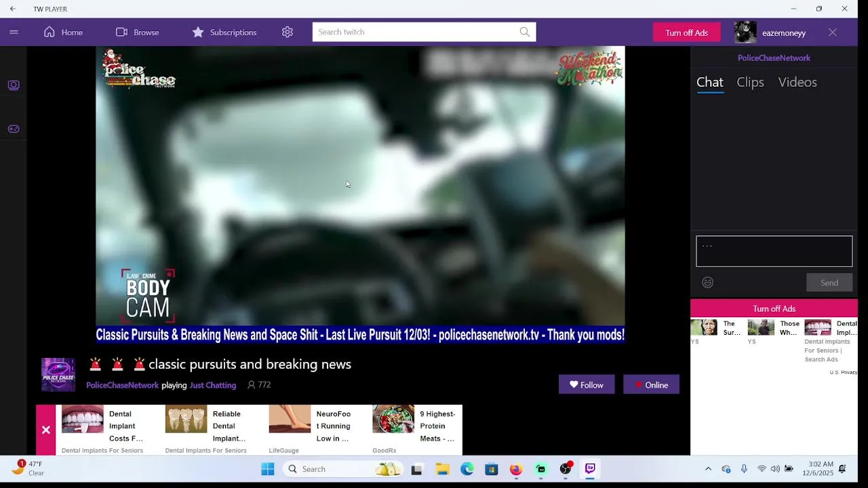The width and height of the screenshot is (868, 488).
Task: Click the battery icon in system tray
Action: (789, 469)
